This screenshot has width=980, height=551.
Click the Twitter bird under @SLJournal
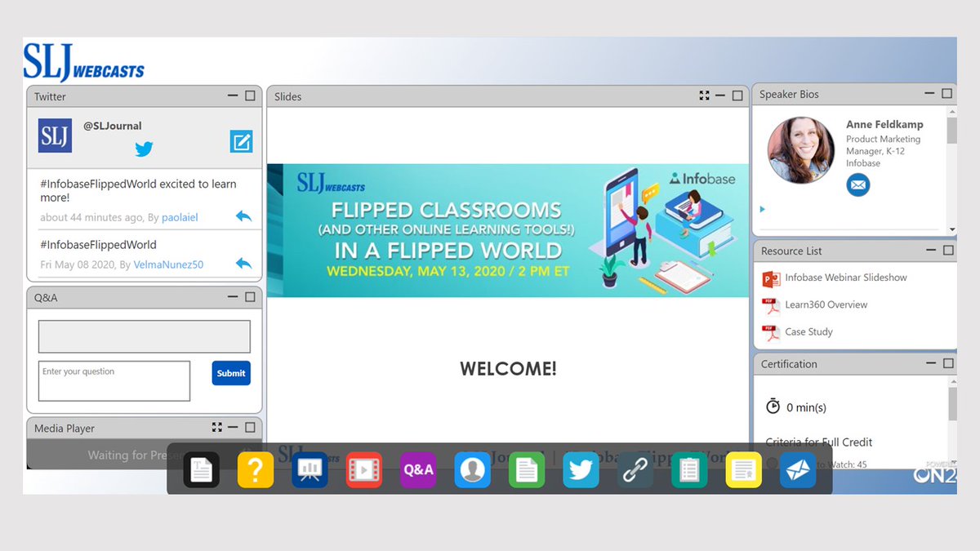144,149
